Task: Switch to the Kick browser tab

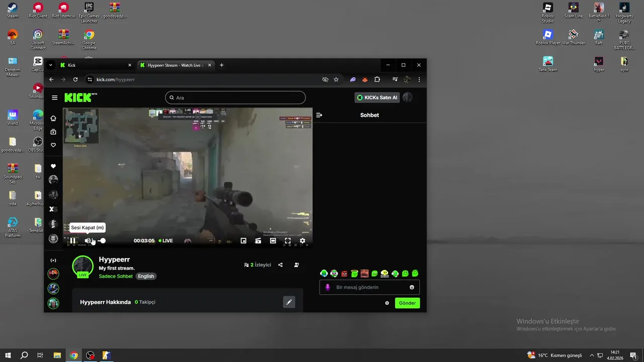Action: [x=96, y=65]
